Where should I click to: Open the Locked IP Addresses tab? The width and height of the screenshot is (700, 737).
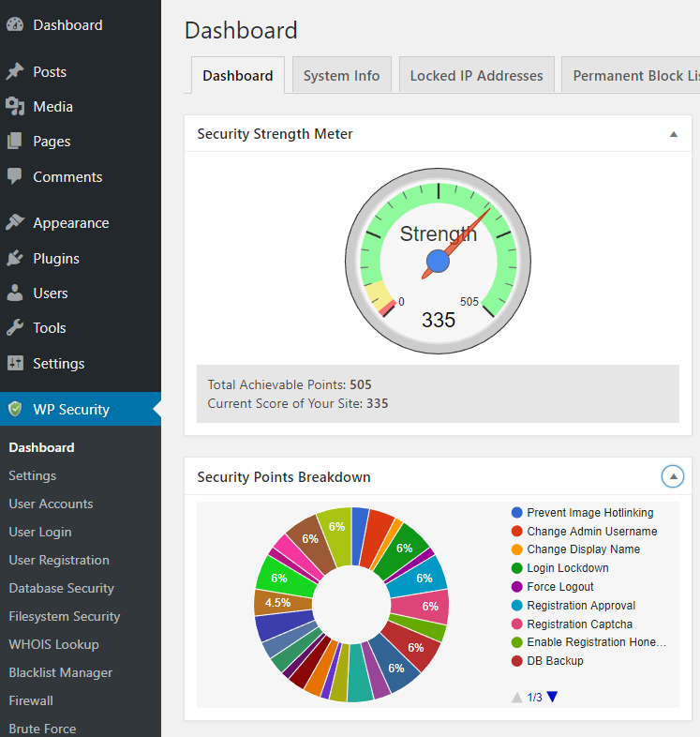[x=476, y=75]
